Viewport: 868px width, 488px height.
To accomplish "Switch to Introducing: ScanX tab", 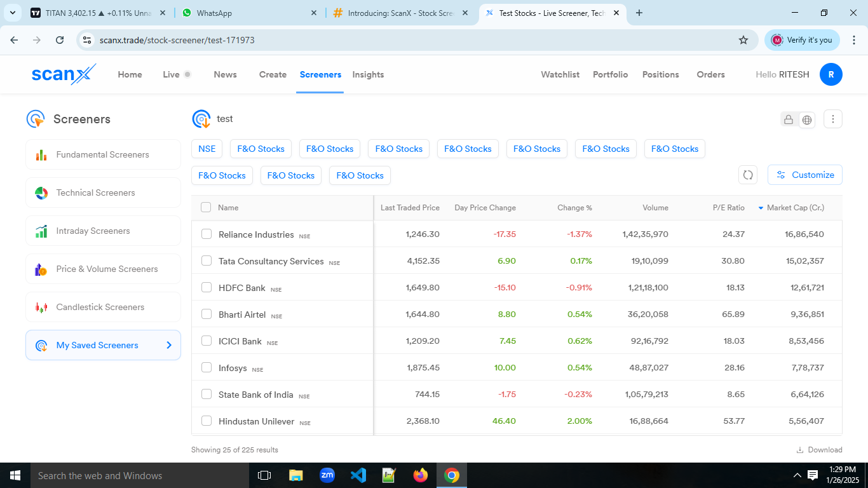I will [x=400, y=13].
